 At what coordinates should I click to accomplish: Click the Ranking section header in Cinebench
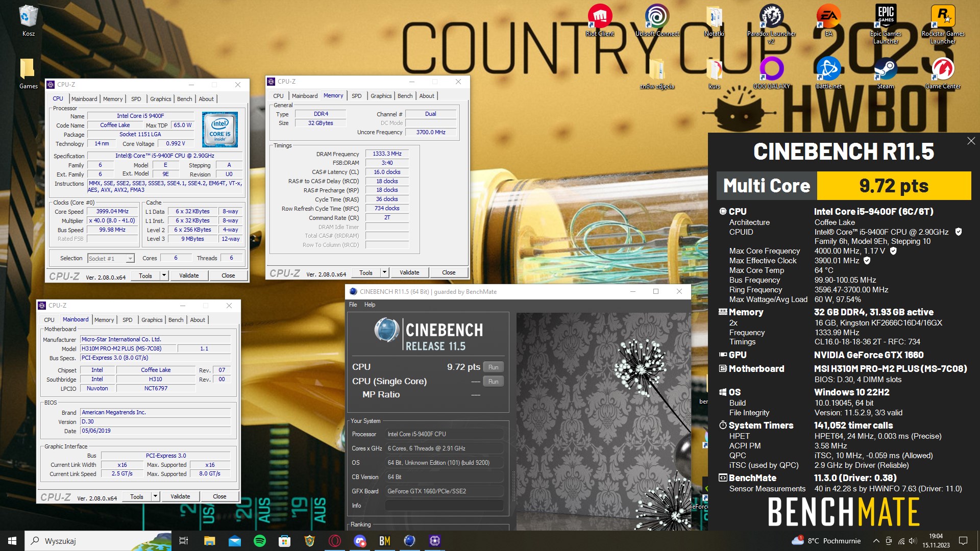(360, 524)
